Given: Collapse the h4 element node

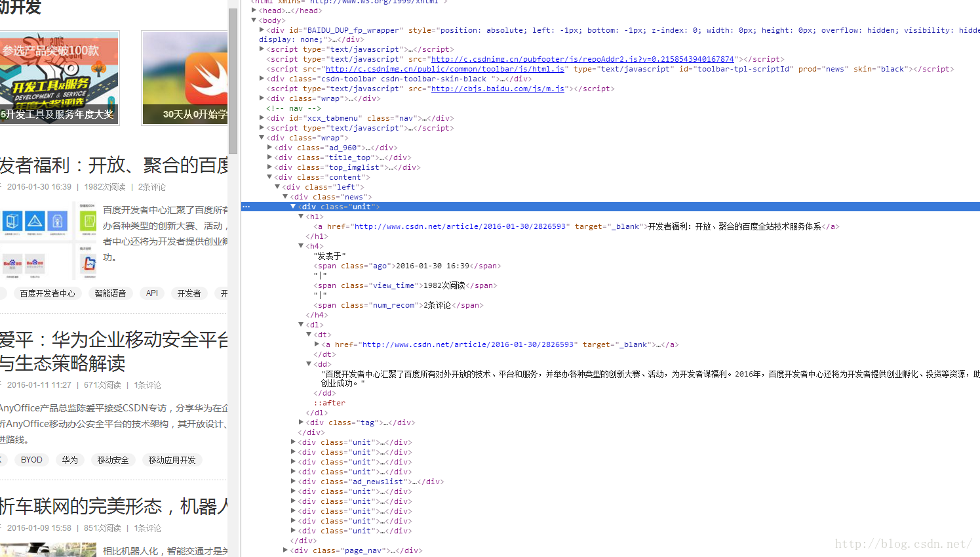Looking at the screenshot, I should 302,246.
